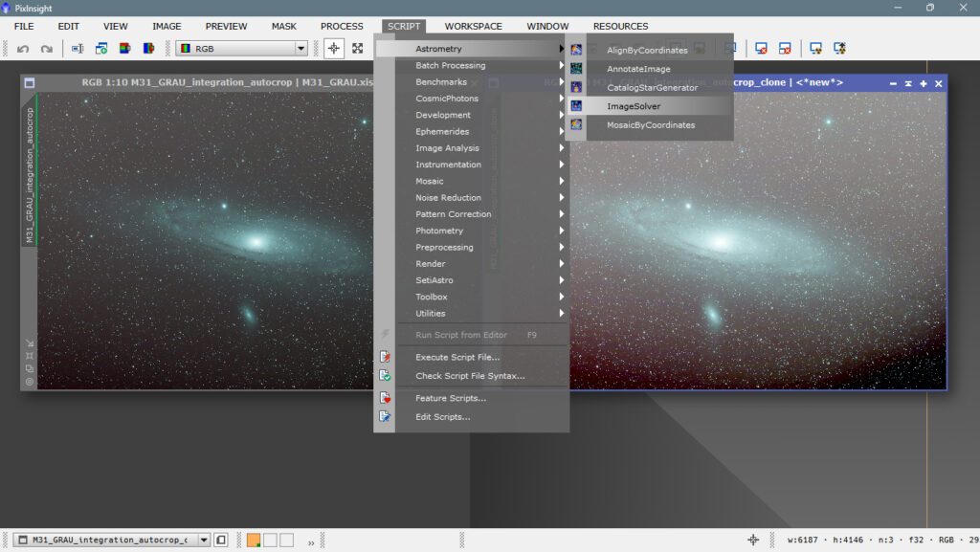This screenshot has width=980, height=552.
Task: Select the Photometry menu entry
Action: coord(473,232)
